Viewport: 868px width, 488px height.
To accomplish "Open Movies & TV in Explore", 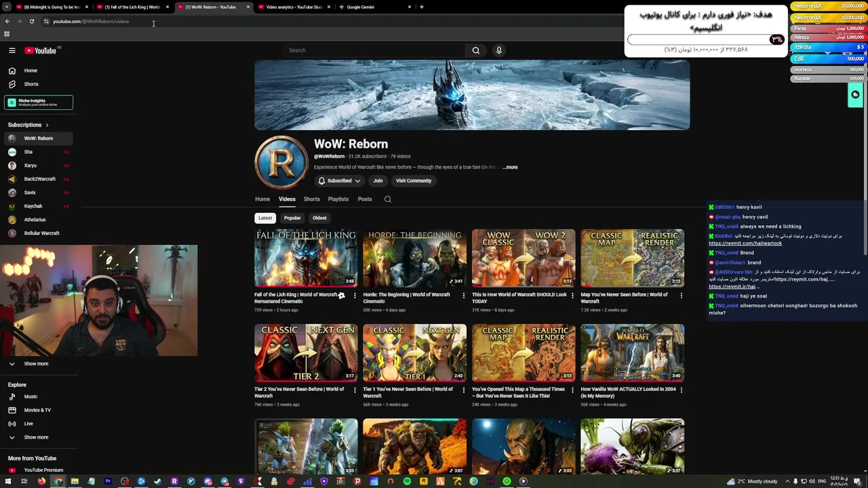I will point(39,410).
